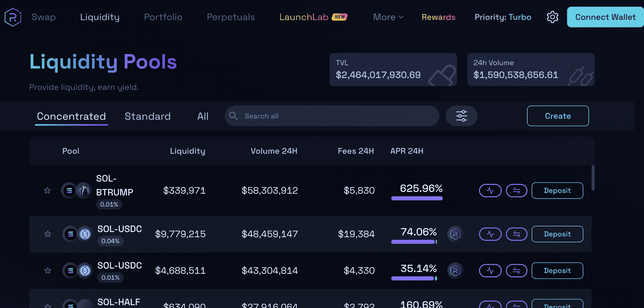Sort by the Liquidity column header
This screenshot has height=308, width=644.
coord(188,151)
